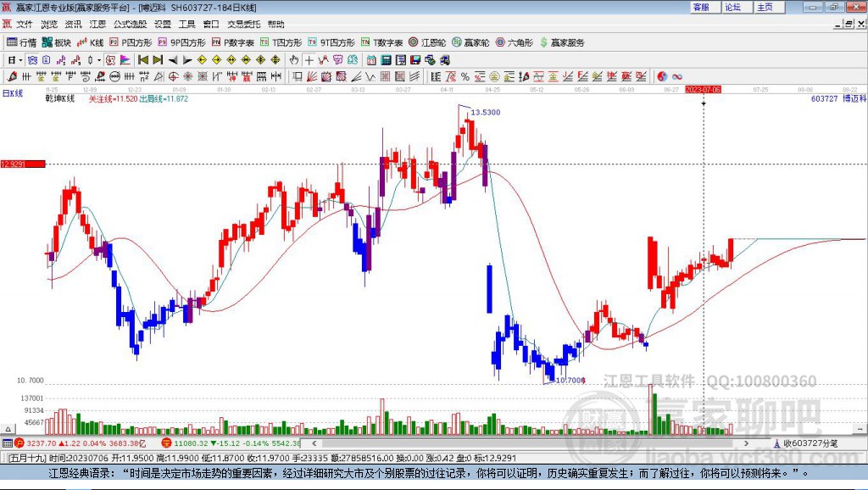Open the 江恩轮 Gann wheel
The height and width of the screenshot is (490, 868).
pyautogui.click(x=427, y=42)
